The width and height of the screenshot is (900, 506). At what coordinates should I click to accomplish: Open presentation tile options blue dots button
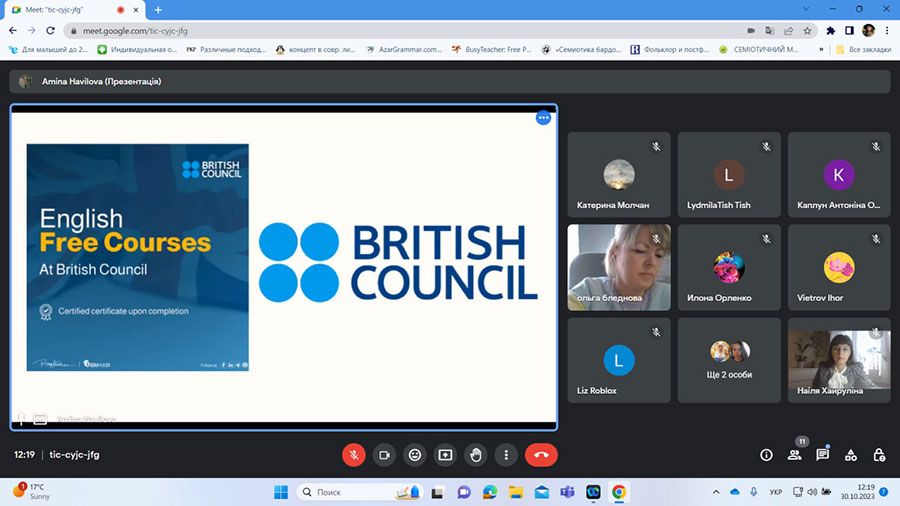[x=543, y=118]
